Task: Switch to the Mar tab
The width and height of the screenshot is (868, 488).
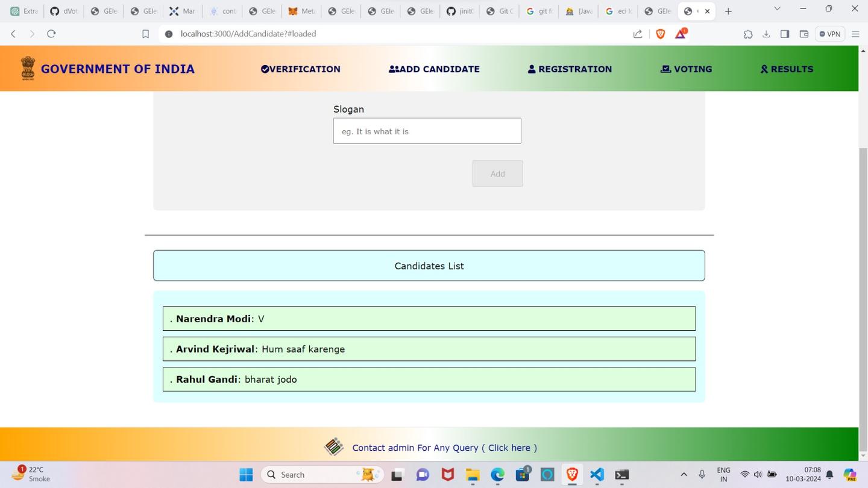Action: click(182, 11)
